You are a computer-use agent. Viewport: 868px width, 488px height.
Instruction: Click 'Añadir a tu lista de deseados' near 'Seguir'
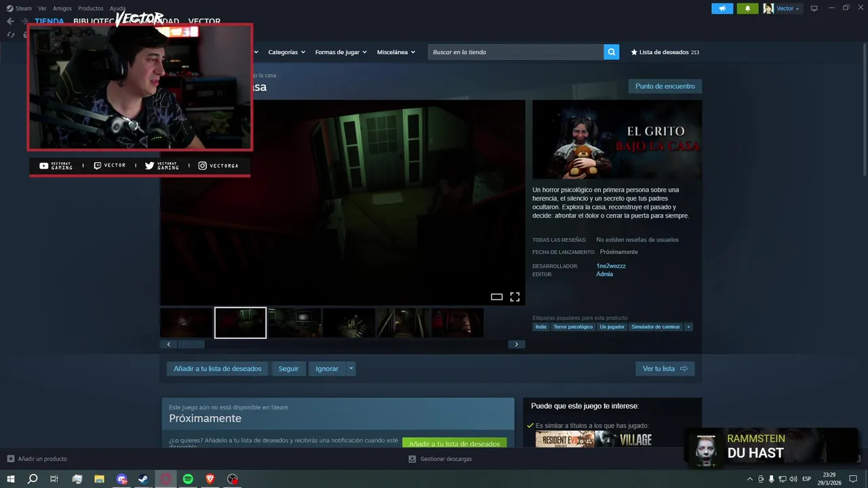(x=218, y=369)
